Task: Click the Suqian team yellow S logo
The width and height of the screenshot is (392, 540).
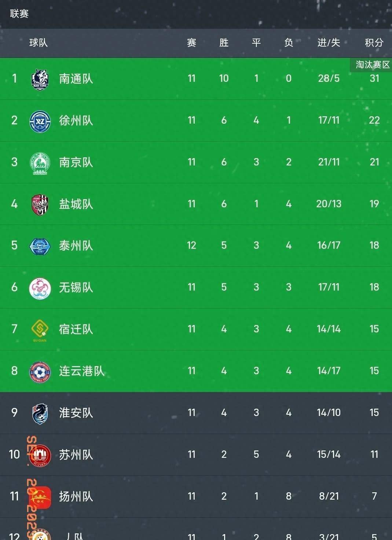Action: [x=40, y=330]
